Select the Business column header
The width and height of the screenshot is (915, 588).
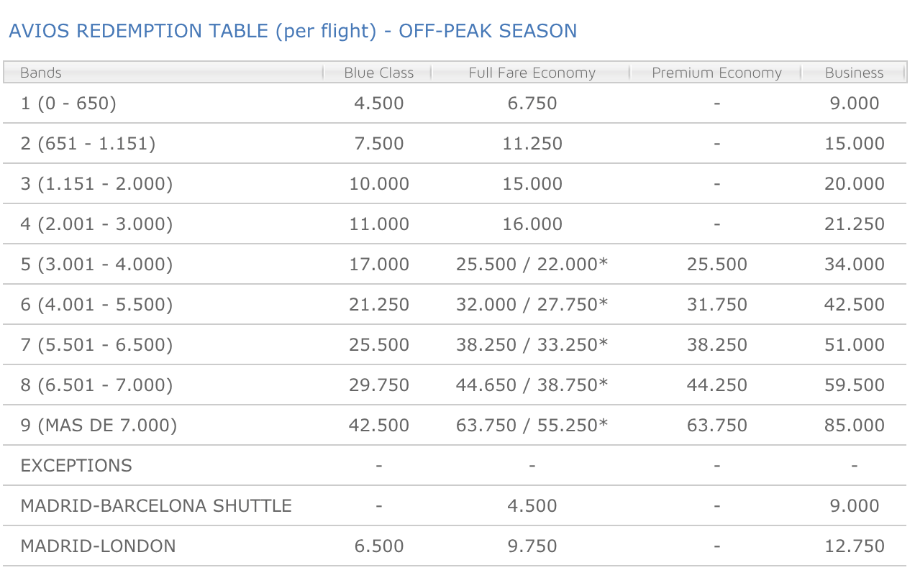click(854, 73)
